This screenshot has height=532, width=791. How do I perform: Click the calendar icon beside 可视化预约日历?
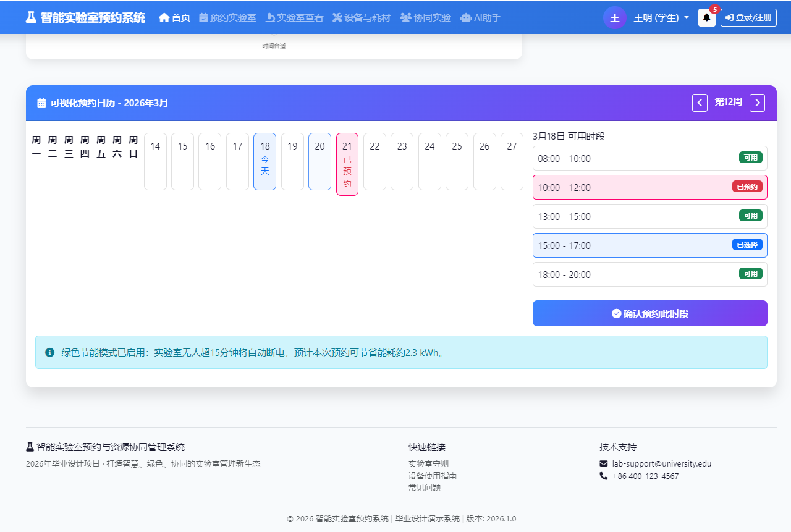pyautogui.click(x=41, y=103)
